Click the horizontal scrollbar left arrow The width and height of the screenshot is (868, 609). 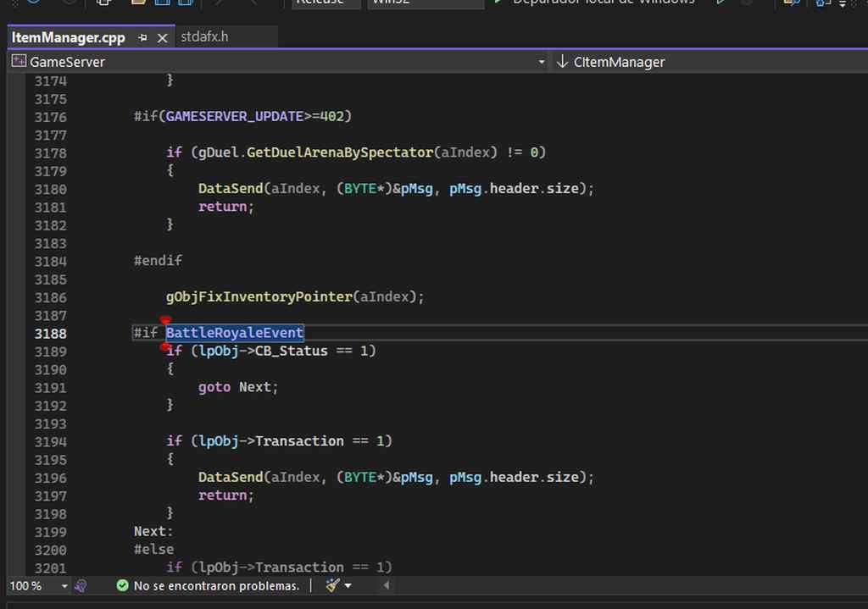pos(386,585)
